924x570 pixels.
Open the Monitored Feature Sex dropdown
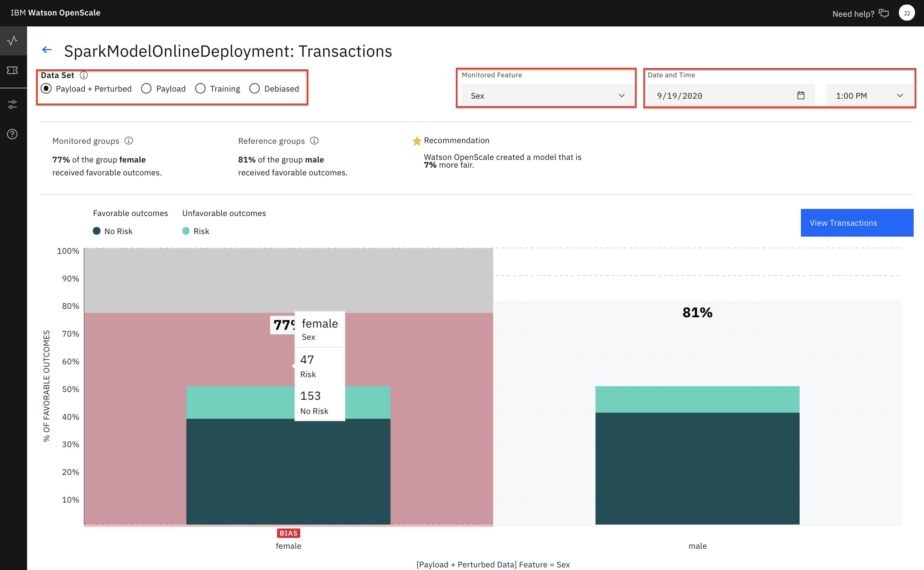[x=546, y=95]
